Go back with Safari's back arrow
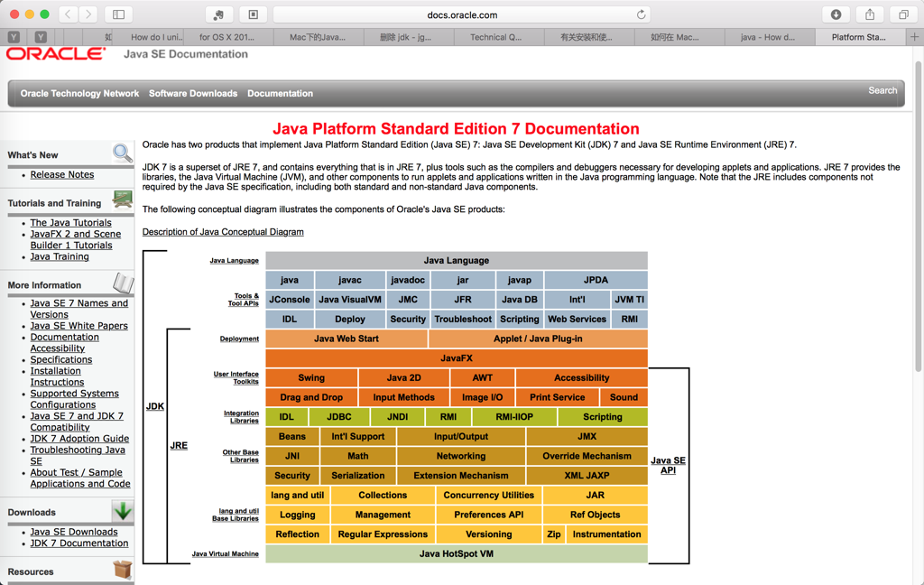 [x=68, y=14]
